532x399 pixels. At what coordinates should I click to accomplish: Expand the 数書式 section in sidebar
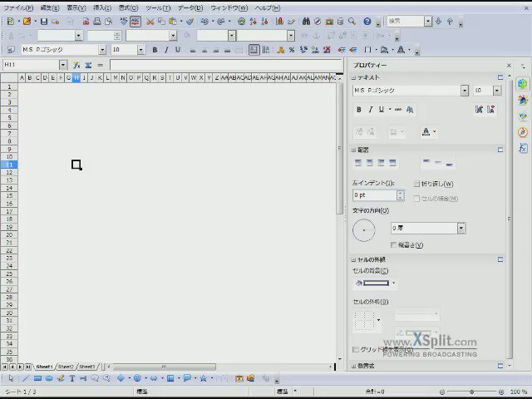pyautogui.click(x=353, y=366)
